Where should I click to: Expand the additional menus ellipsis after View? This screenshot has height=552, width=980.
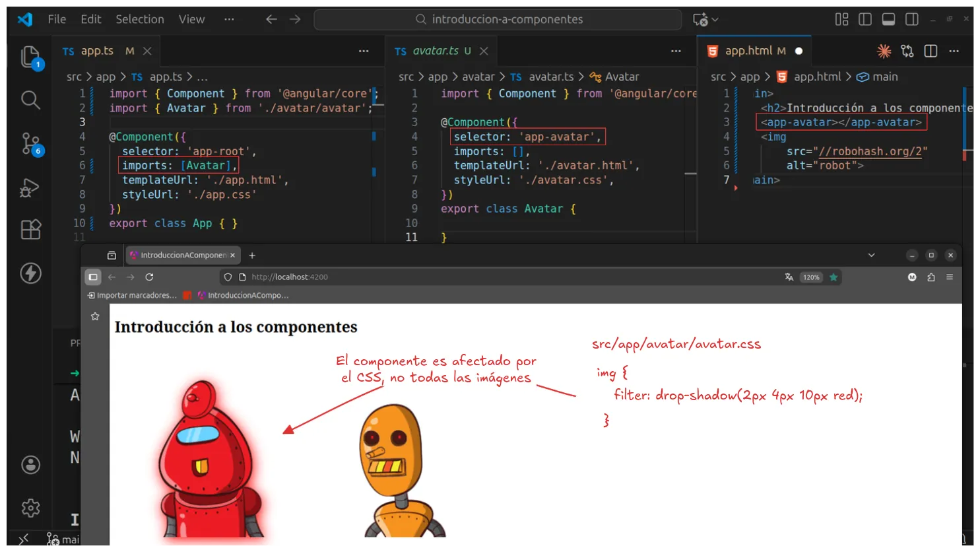[x=229, y=19]
